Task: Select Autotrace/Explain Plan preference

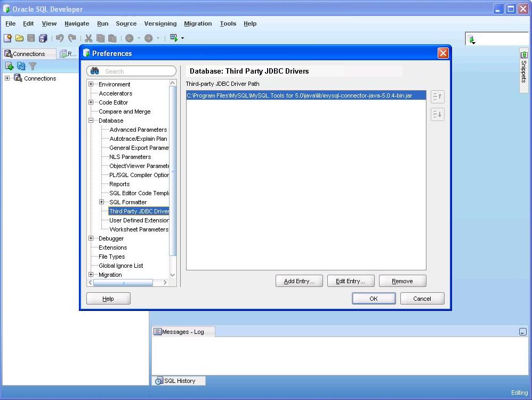Action: pyautogui.click(x=138, y=139)
